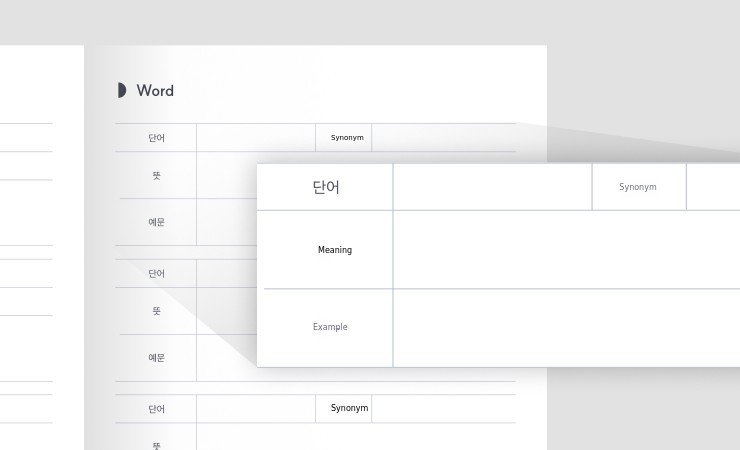
Task: Click empty synonym cell in third small table
Action: (x=443, y=409)
